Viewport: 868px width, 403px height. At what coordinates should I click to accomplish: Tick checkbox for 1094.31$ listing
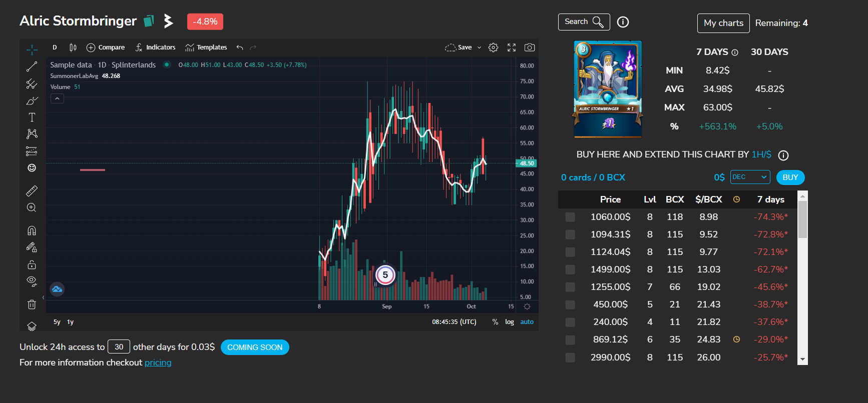(570, 234)
